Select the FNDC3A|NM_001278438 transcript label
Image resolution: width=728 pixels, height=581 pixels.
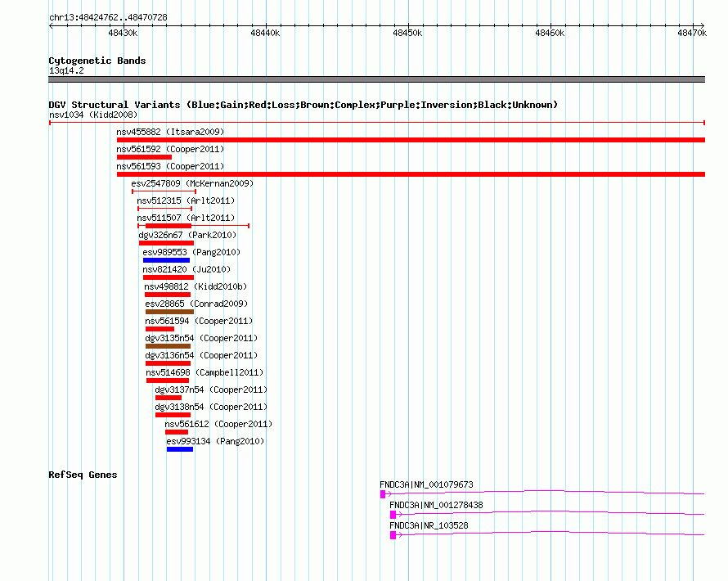[x=436, y=505]
